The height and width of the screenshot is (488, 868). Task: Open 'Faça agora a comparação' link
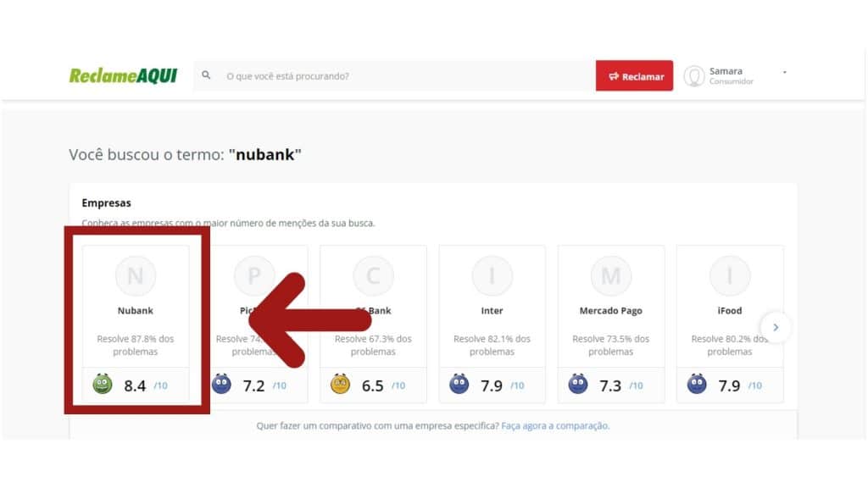coord(555,425)
